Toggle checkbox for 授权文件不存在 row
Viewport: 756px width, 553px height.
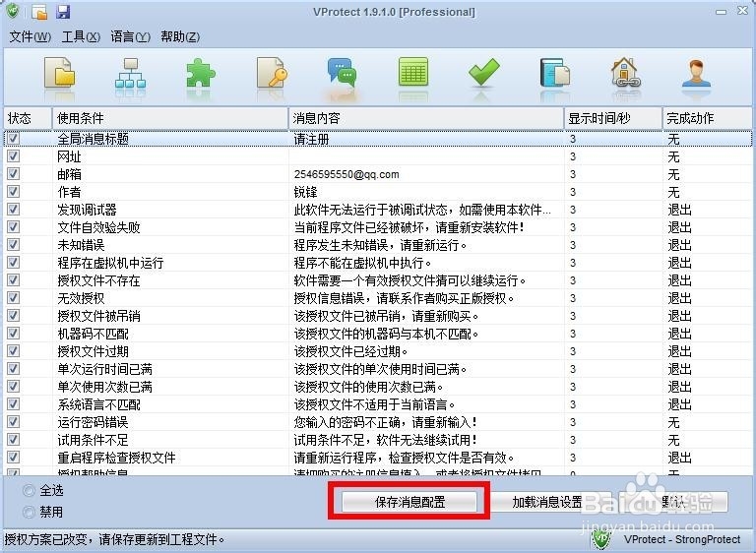14,280
